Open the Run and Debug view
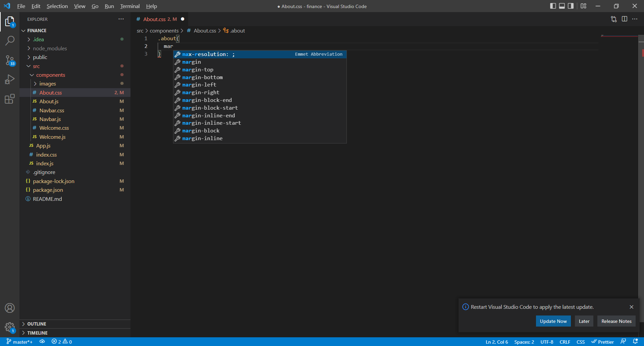Screen dimensions: 644x346 [x=10, y=79]
